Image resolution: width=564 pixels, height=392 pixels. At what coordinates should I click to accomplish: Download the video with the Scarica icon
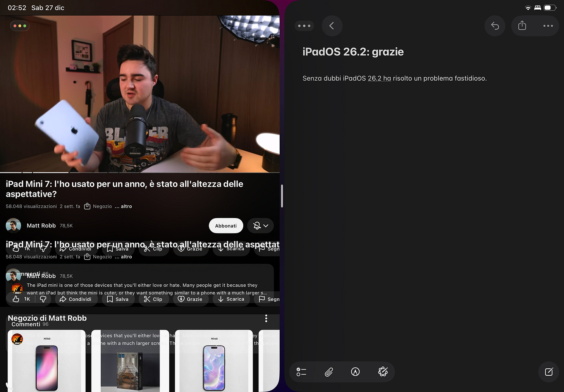click(231, 299)
